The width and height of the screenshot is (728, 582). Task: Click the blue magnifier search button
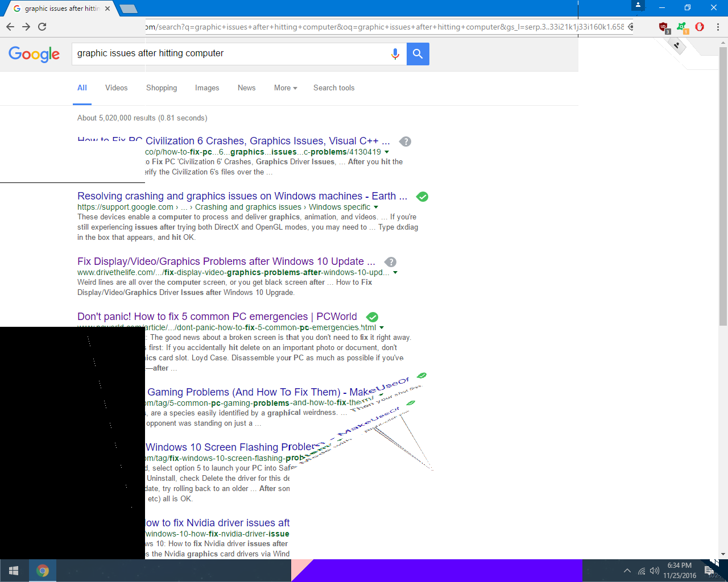tap(418, 54)
